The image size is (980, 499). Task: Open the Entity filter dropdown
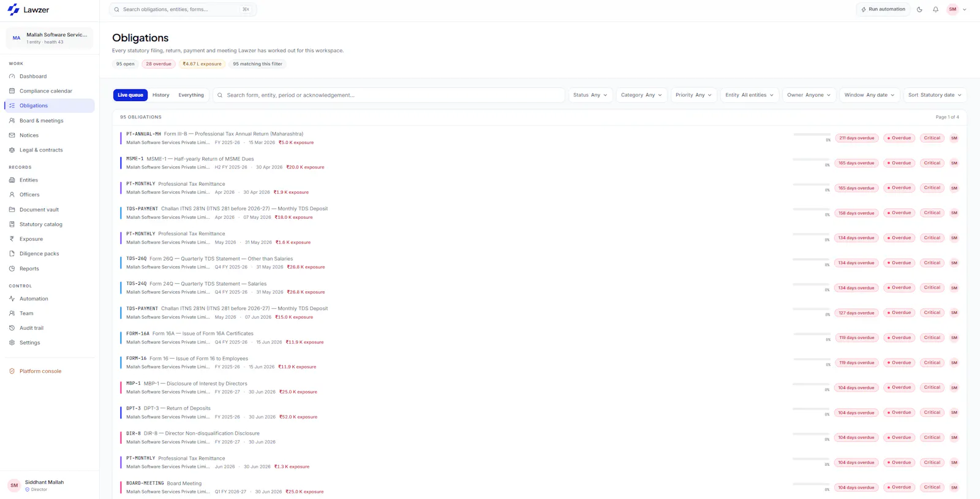750,95
